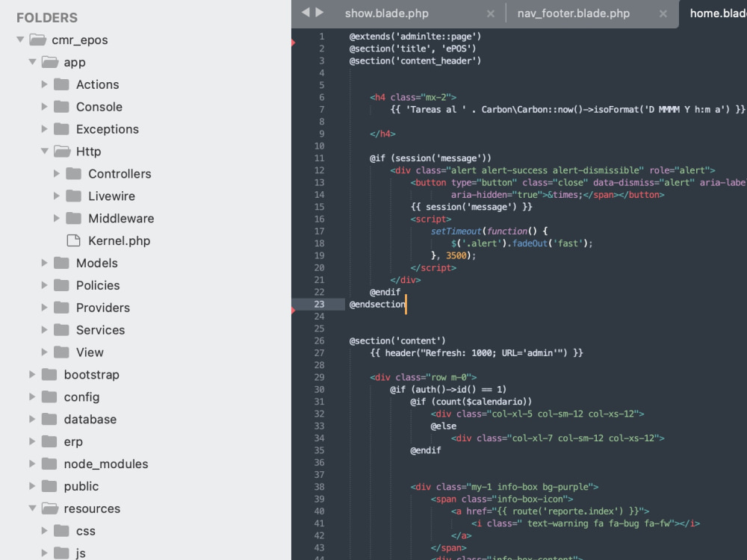Go to next tab with right arrow

[x=320, y=13]
